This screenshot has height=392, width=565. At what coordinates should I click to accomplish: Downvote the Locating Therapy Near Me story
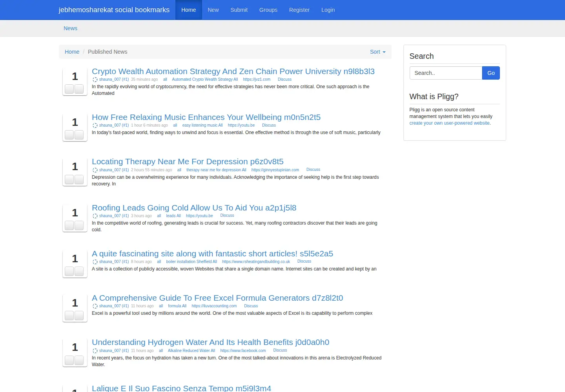click(79, 180)
